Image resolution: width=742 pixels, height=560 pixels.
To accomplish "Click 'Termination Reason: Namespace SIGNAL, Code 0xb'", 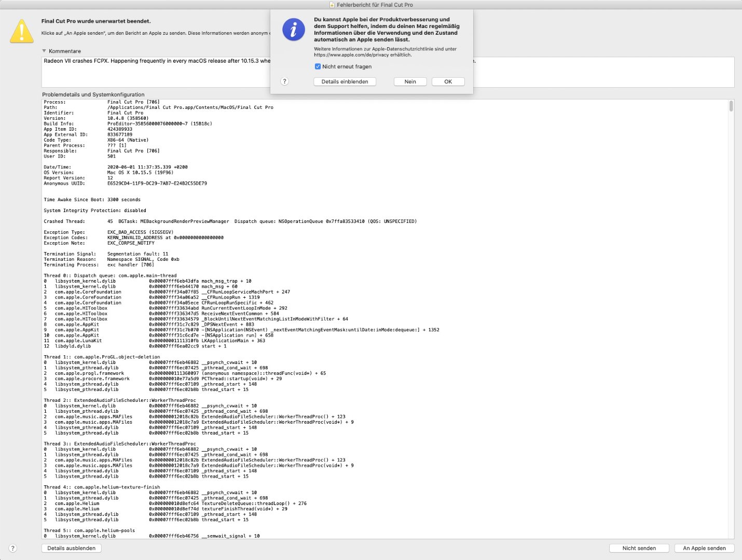I will click(x=112, y=259).
